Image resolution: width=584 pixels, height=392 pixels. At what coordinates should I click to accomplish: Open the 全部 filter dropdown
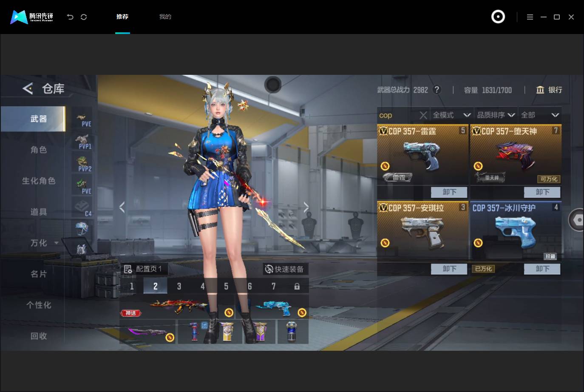(540, 115)
